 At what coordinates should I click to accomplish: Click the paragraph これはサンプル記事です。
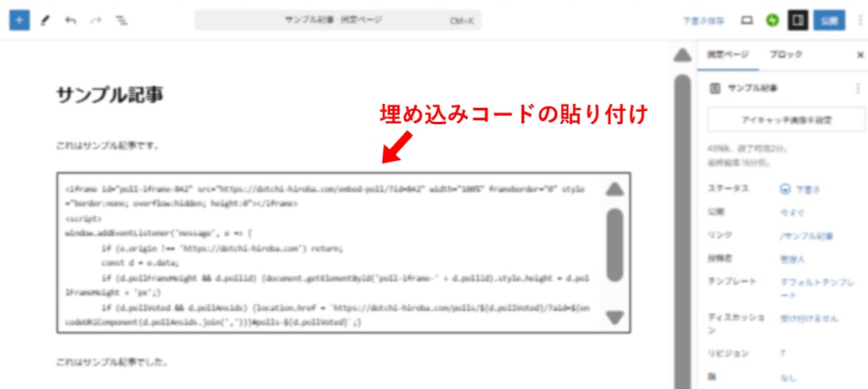pos(108,147)
